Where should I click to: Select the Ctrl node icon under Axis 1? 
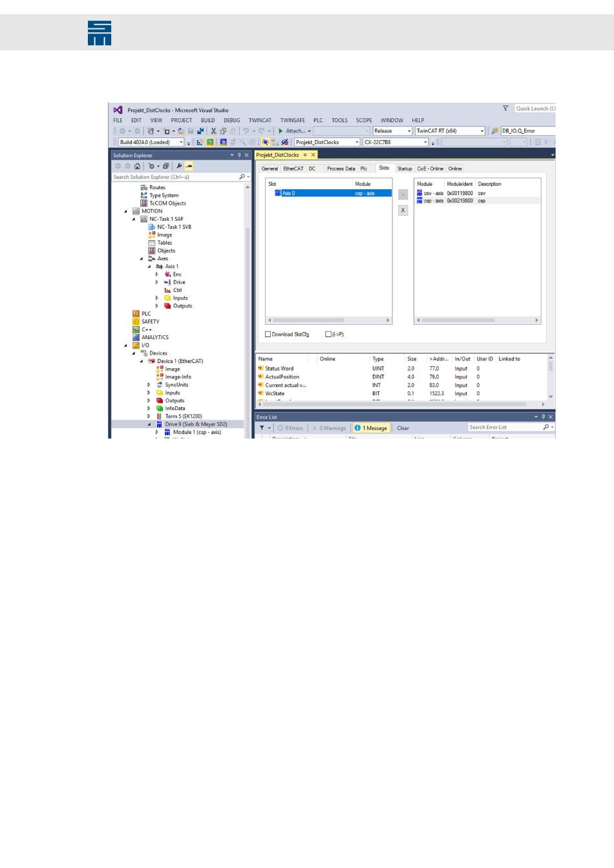tap(167, 290)
